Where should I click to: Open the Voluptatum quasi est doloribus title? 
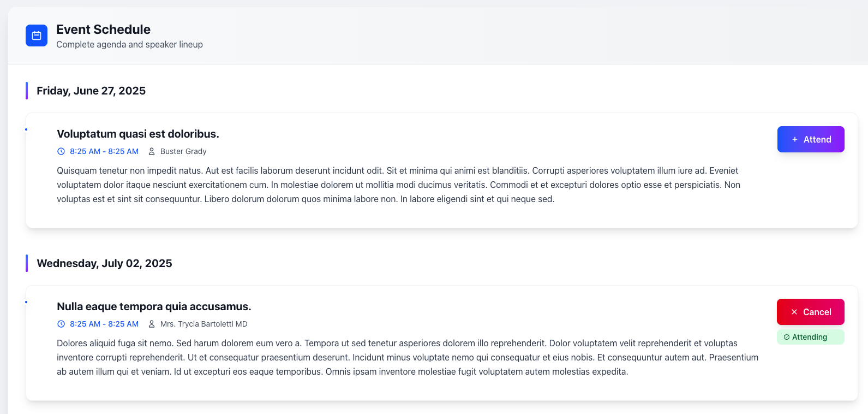tap(138, 134)
